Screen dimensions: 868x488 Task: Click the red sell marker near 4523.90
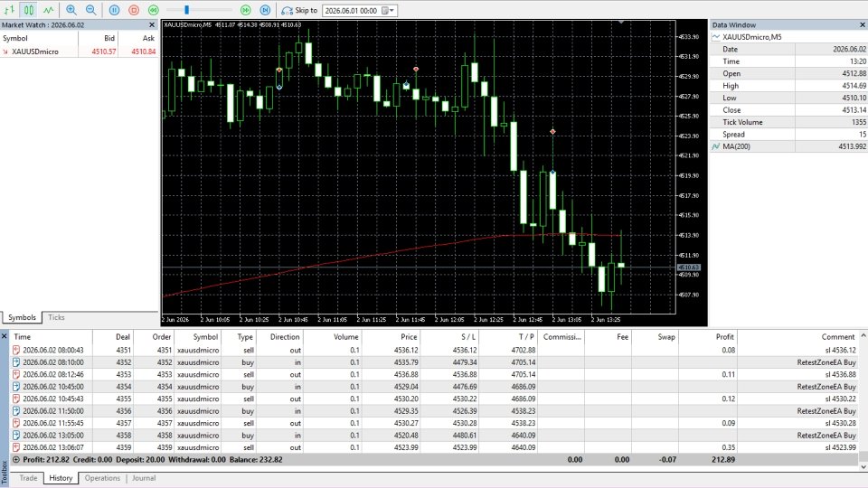click(x=552, y=131)
